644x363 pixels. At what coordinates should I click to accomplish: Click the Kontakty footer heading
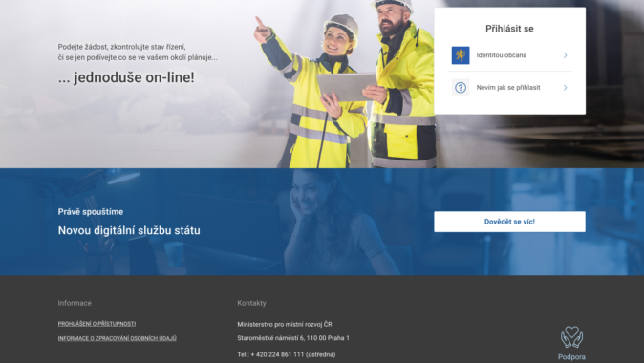[x=251, y=303]
